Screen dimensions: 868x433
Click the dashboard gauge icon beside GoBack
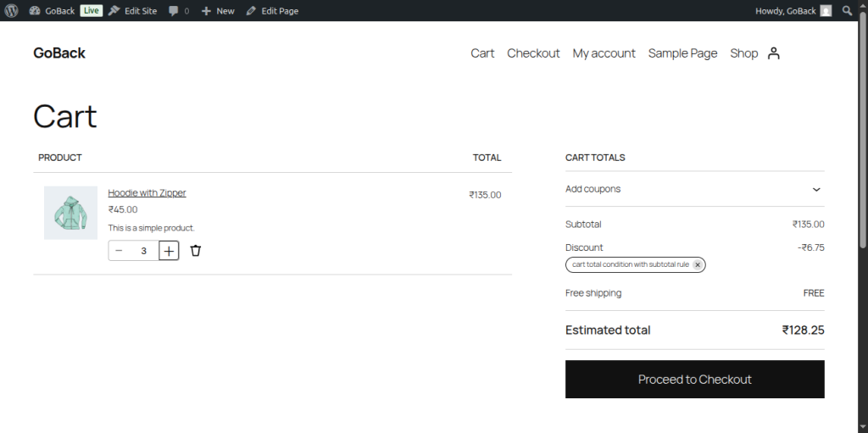coord(34,10)
